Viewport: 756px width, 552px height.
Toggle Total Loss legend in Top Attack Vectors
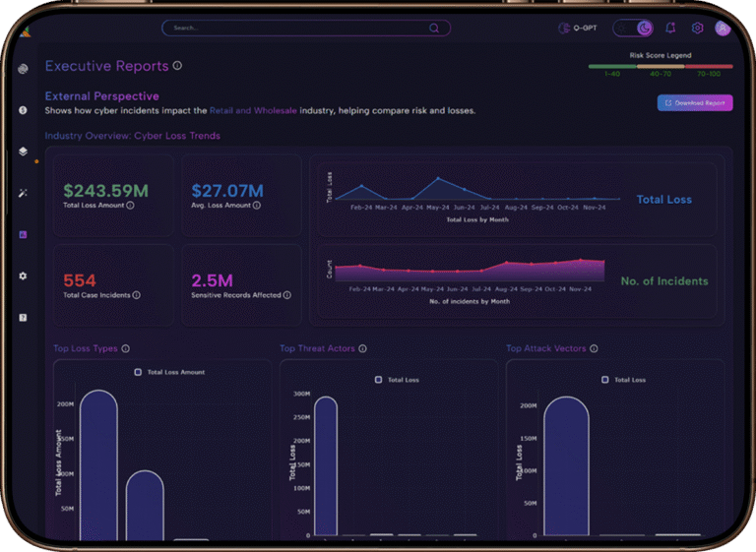point(604,380)
